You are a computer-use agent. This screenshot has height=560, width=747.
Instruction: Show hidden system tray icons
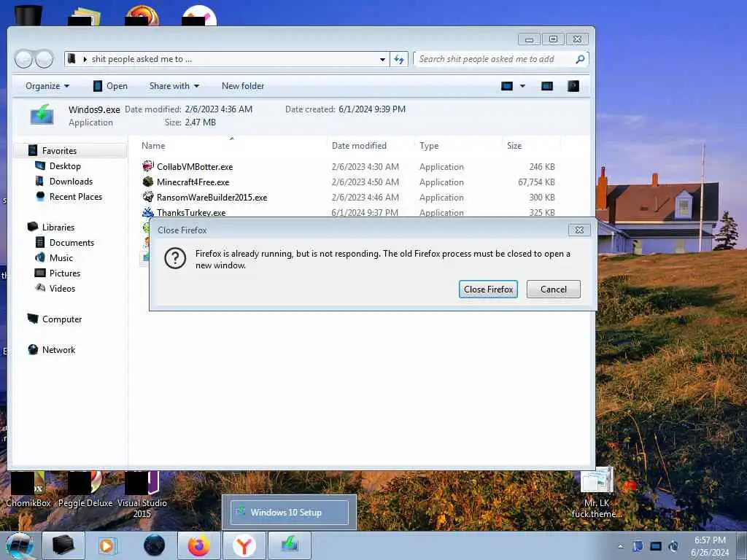(x=620, y=546)
